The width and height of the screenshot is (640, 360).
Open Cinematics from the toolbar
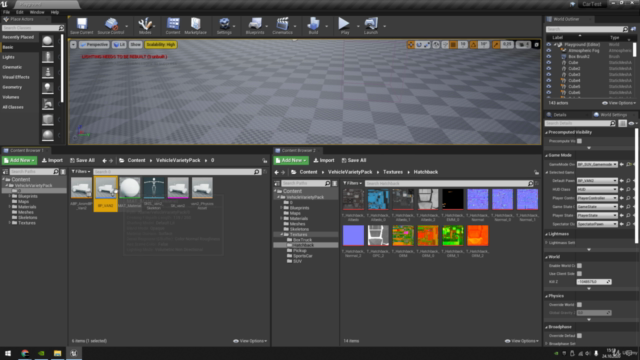[x=282, y=26]
